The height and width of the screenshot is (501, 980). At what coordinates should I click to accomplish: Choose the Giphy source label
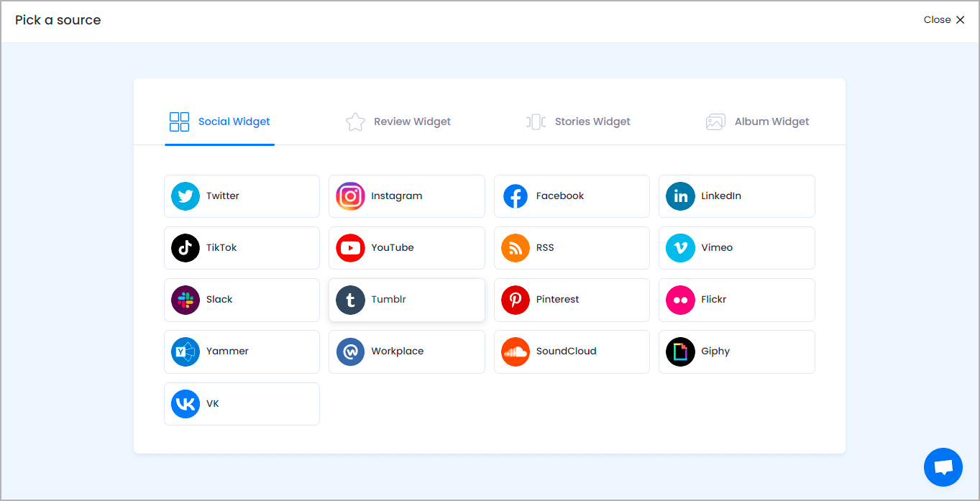(715, 351)
